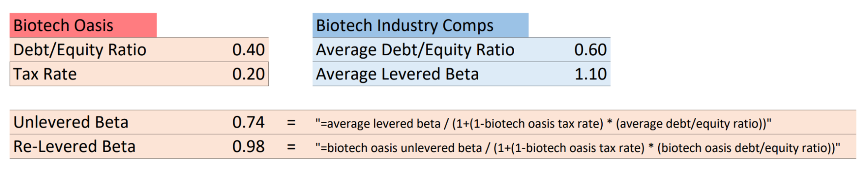Image resolution: width=868 pixels, height=174 pixels.
Task: Select the 0.74 unlevered beta result
Action: point(248,122)
